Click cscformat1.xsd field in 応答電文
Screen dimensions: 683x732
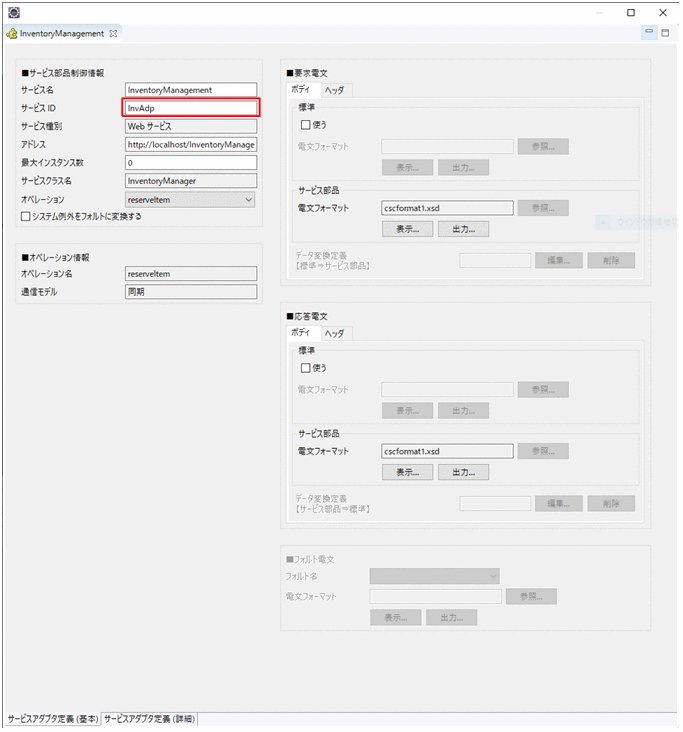(447, 451)
